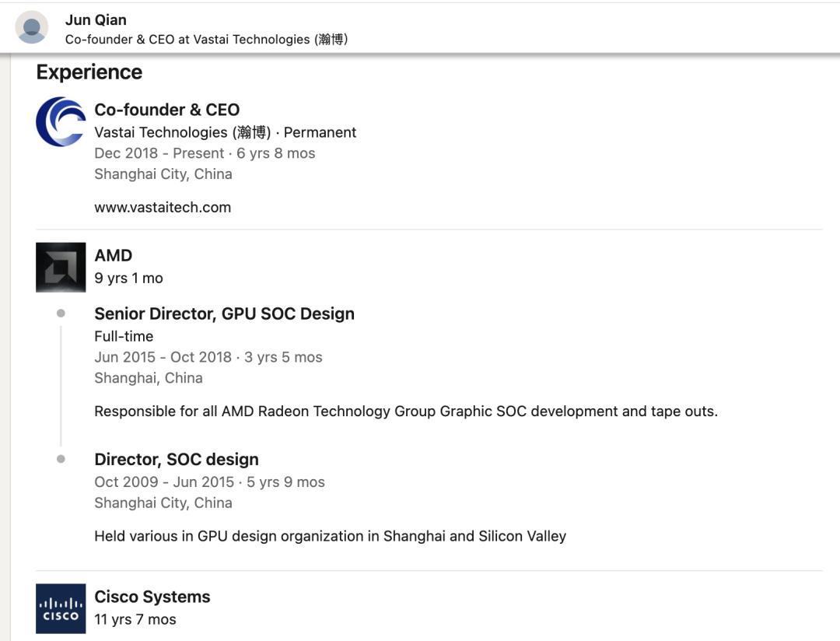Click the Director, SOC design title

click(177, 459)
